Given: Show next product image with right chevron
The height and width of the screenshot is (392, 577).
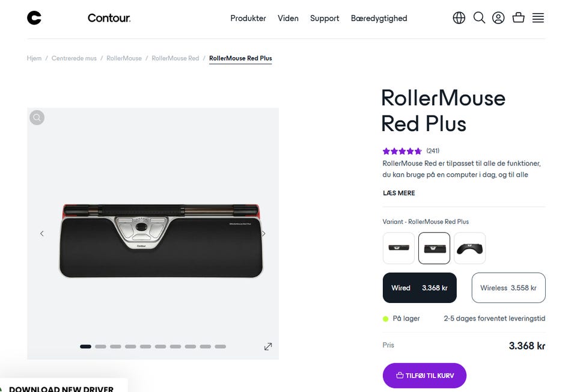Looking at the screenshot, I should 263,233.
